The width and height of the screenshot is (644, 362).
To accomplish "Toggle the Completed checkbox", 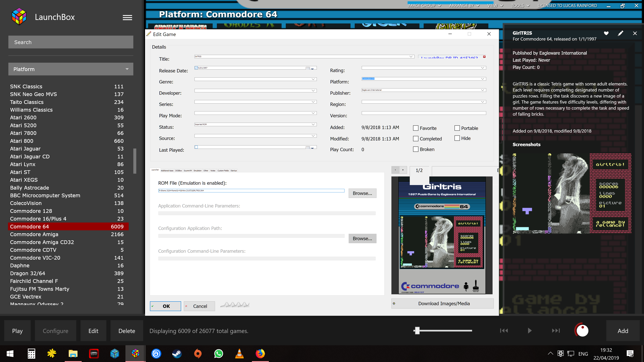I will coord(416,138).
